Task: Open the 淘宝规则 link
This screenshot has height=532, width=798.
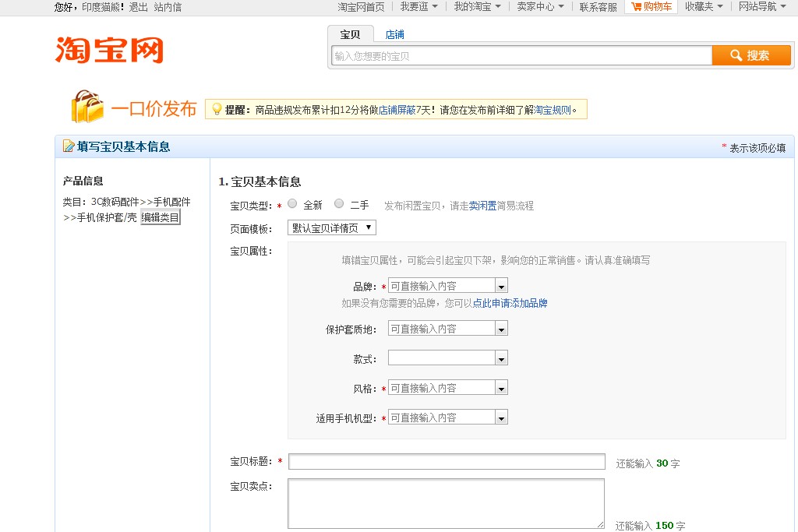Action: (553, 110)
